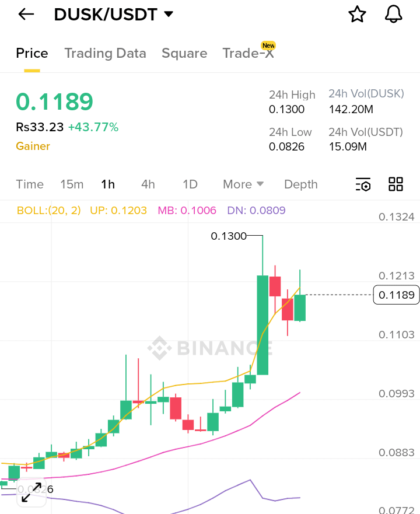Add DUSK/USDT to favorites with star
420x514 pixels.
pyautogui.click(x=357, y=14)
